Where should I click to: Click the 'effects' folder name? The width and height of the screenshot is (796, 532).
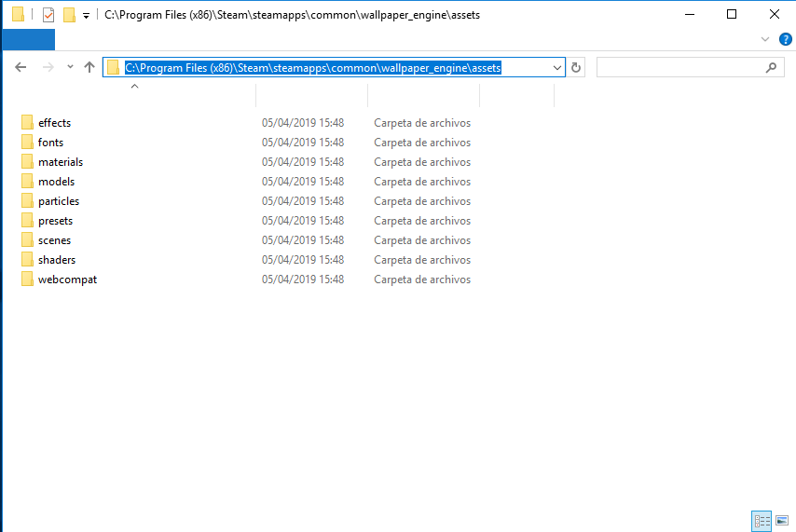tap(54, 123)
